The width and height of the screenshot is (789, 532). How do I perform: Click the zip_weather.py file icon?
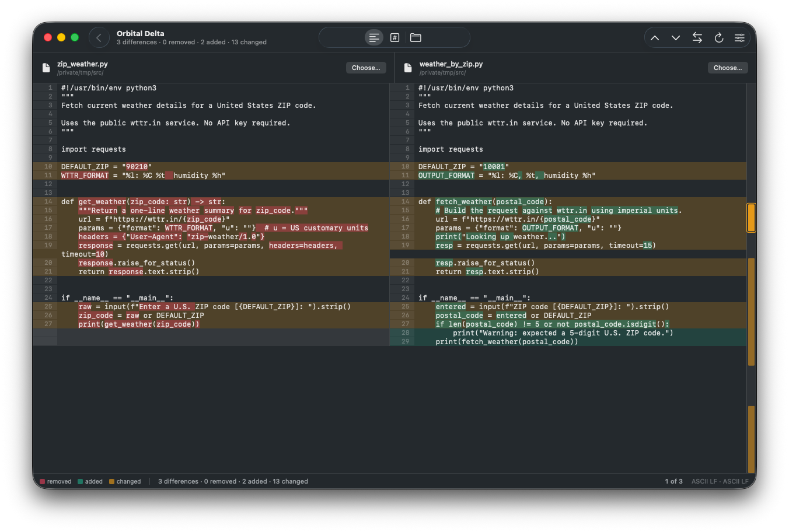point(46,68)
